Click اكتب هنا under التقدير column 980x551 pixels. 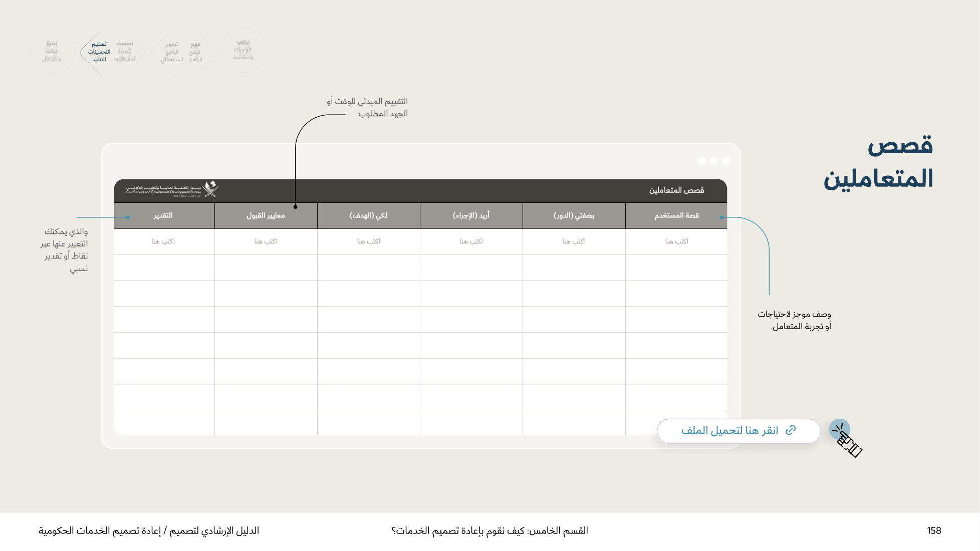point(163,241)
